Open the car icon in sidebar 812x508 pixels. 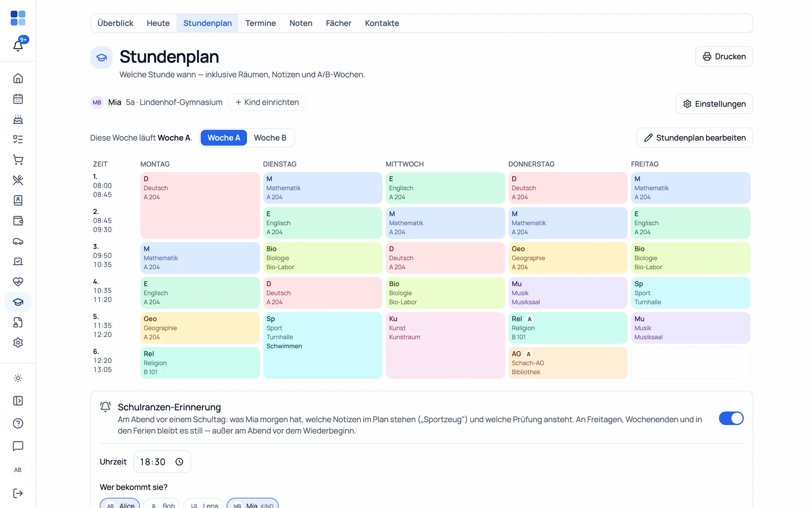[18, 241]
